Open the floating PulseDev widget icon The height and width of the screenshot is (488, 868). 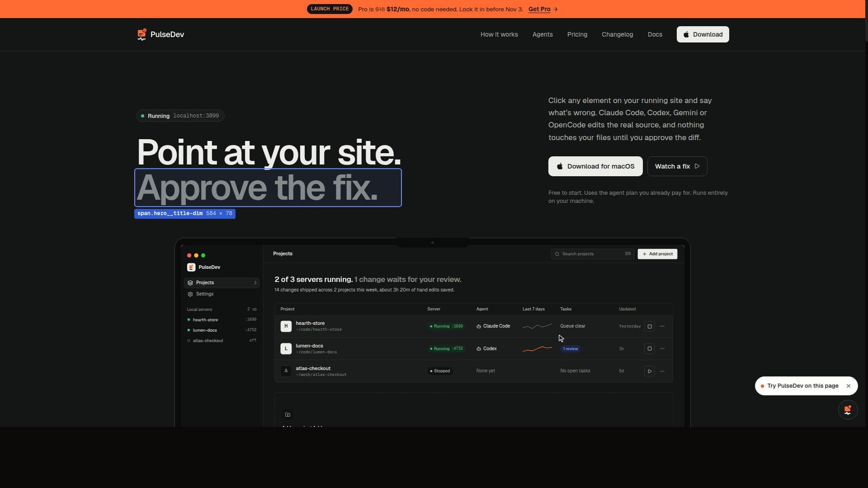point(848,410)
